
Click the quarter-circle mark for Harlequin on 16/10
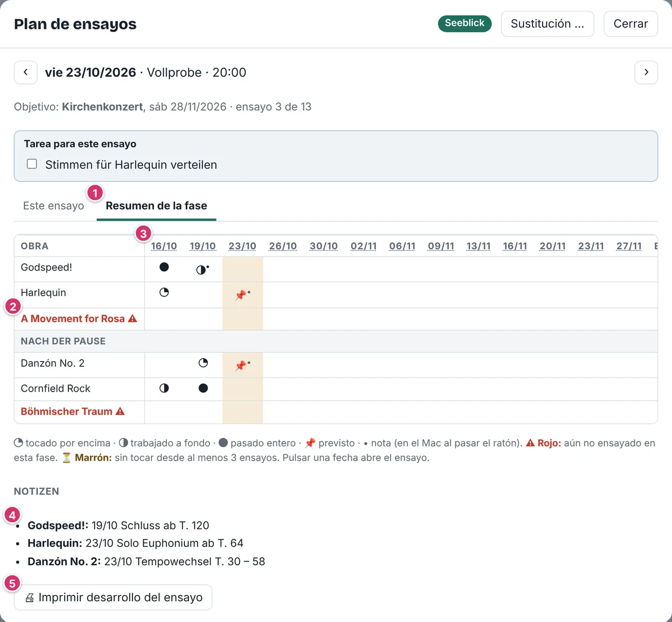click(164, 292)
